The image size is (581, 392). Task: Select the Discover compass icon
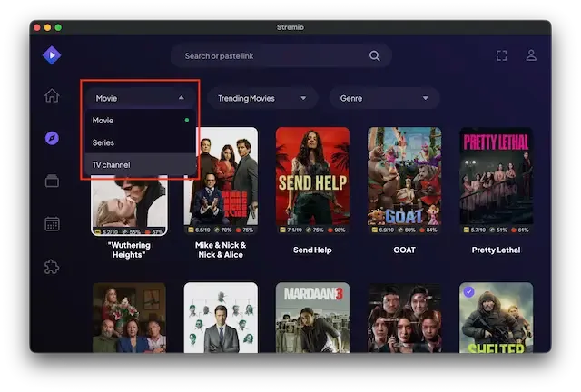[x=52, y=138]
